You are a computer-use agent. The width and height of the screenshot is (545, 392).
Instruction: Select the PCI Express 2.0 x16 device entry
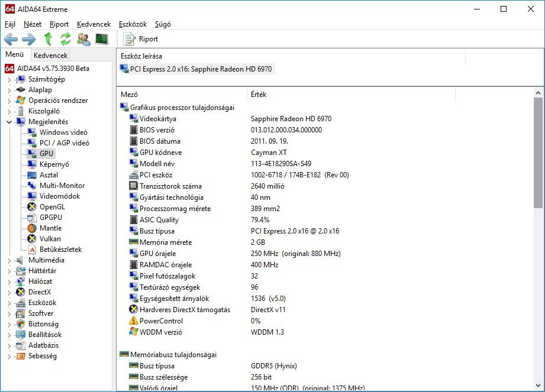pos(196,69)
